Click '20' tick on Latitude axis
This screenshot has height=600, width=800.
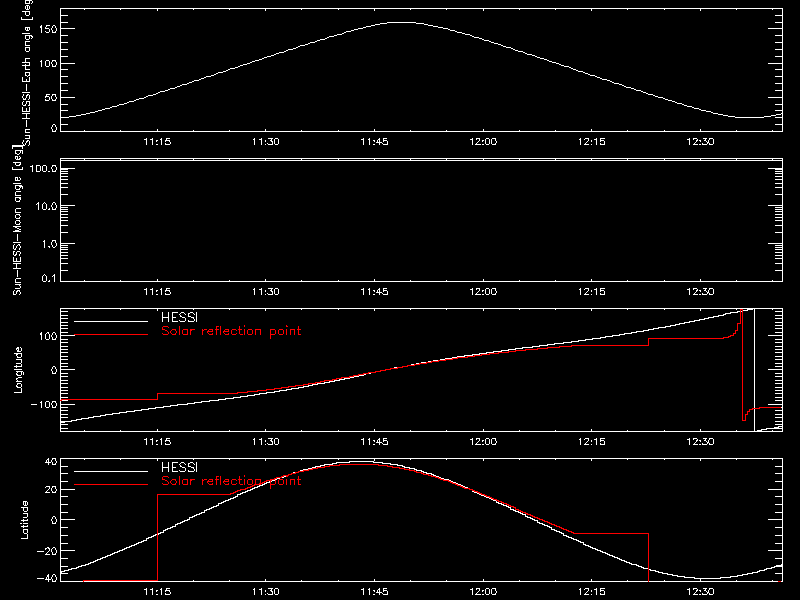[x=51, y=490]
